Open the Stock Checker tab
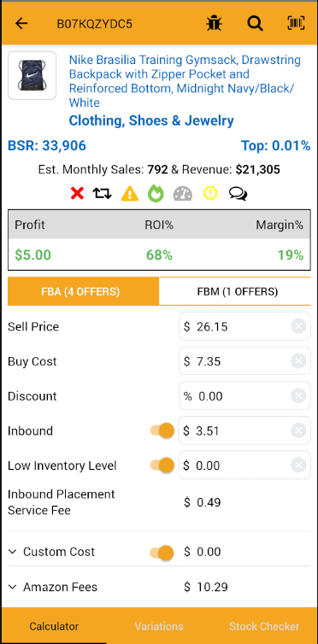Viewport: 318px width, 644px height. pos(264,626)
